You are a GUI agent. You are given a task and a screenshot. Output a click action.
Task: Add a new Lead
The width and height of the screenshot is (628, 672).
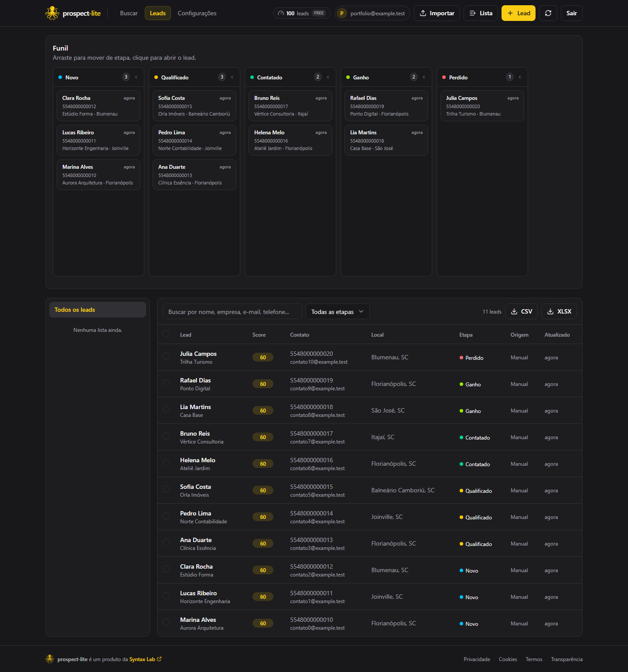(x=519, y=13)
